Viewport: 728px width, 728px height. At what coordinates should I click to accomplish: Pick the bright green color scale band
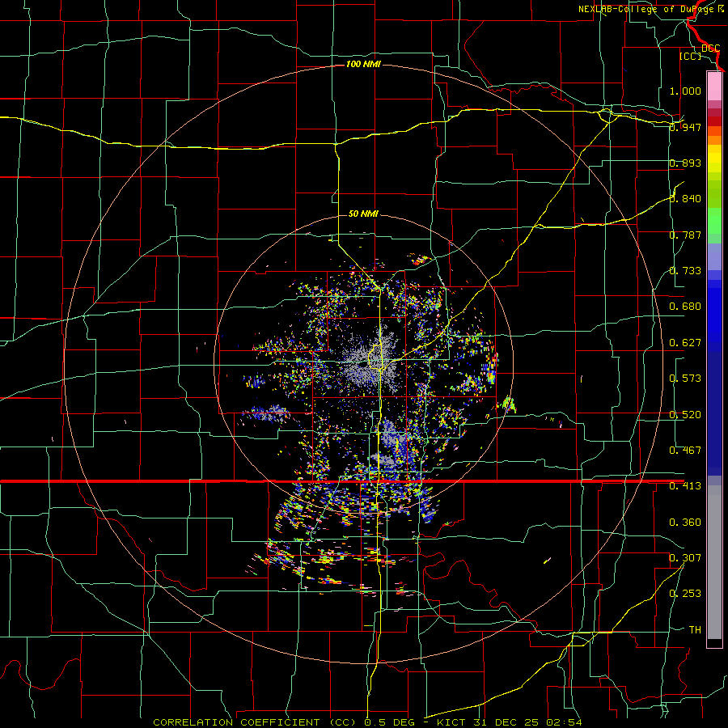coord(714,221)
